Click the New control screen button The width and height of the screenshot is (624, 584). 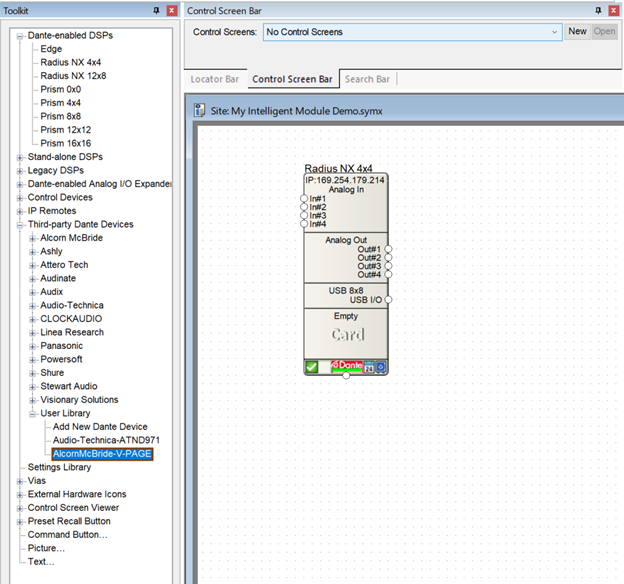[x=577, y=31]
